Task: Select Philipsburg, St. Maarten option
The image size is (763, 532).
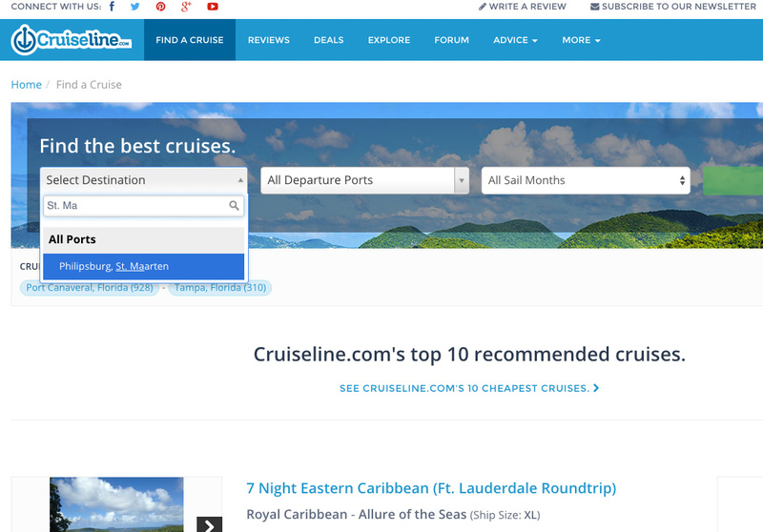Action: [x=144, y=267]
